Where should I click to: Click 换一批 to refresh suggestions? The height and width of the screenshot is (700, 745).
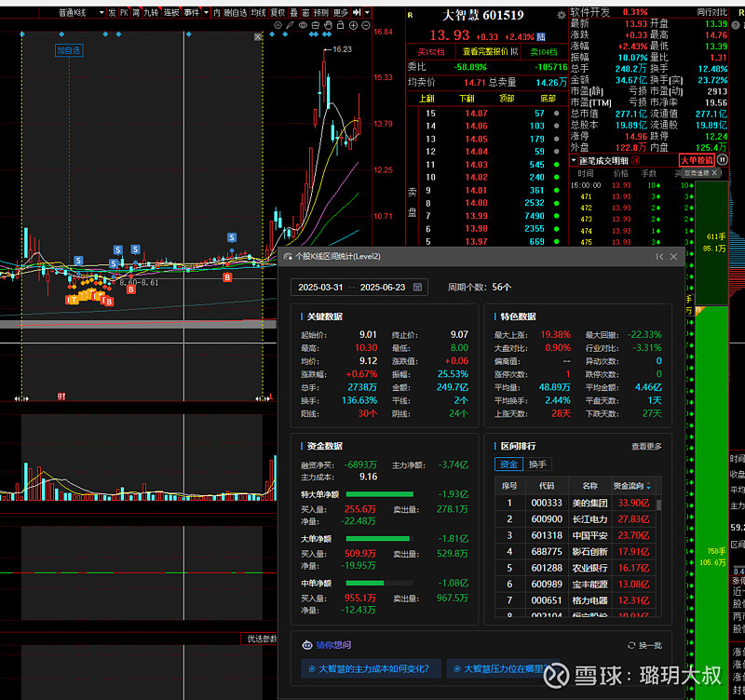(x=644, y=645)
